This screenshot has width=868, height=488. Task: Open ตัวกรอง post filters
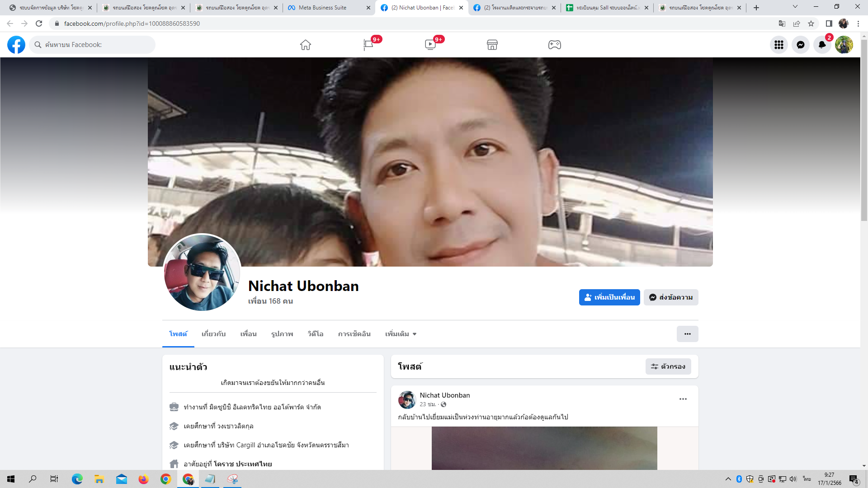point(668,366)
